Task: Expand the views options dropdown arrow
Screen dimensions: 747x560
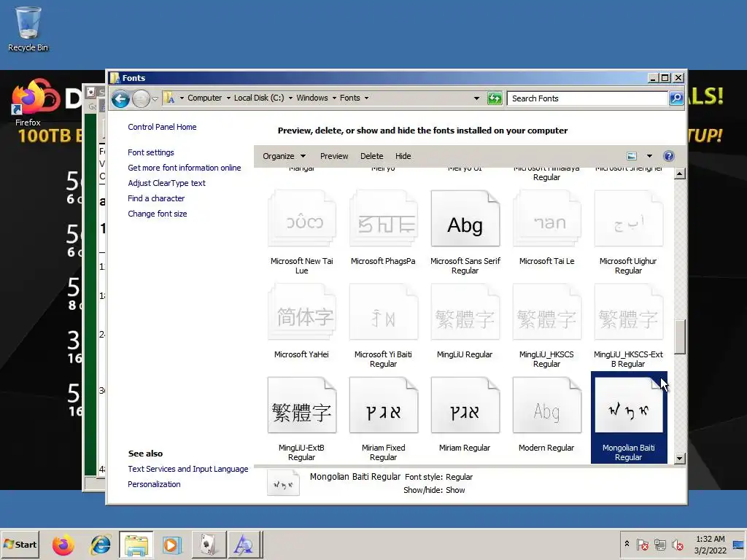Action: [649, 156]
